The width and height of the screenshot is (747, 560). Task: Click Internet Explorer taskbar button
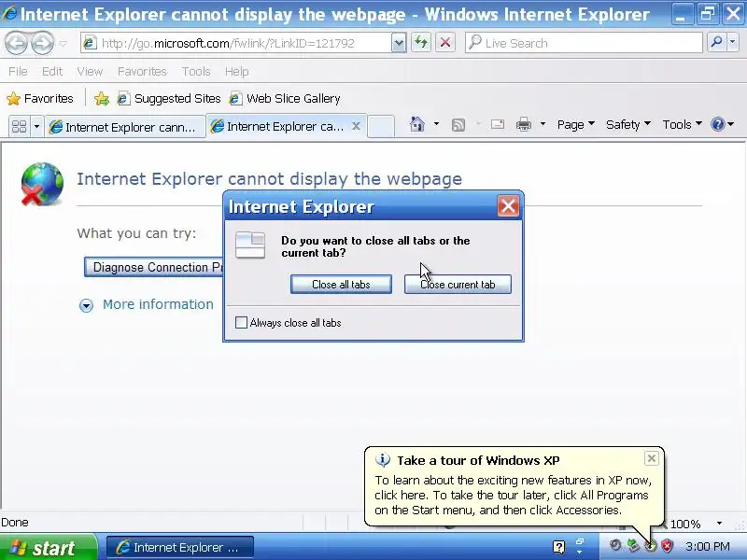click(179, 548)
